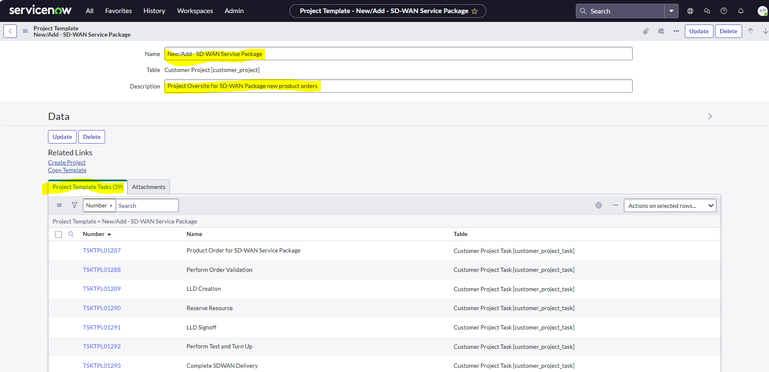Viewport: 769px width, 372px height.
Task: Go back using the header arrow
Action: point(10,31)
